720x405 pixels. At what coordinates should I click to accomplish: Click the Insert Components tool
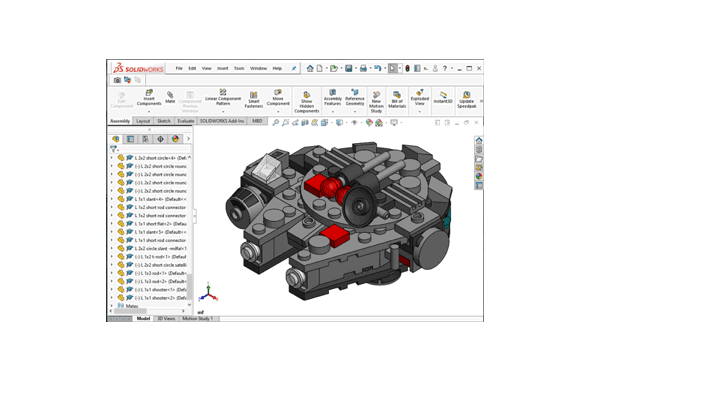tap(149, 98)
